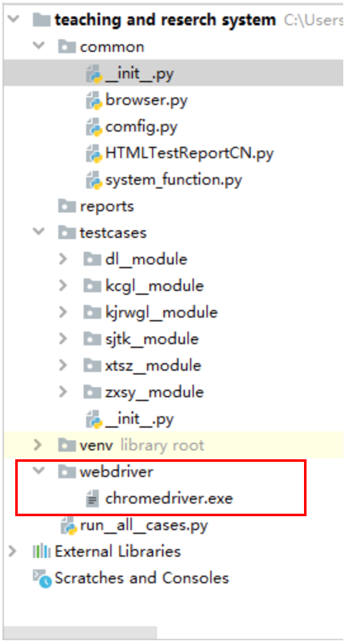Select the dl_module folder name
Viewport: 361px width, 644px height.
[x=146, y=259]
